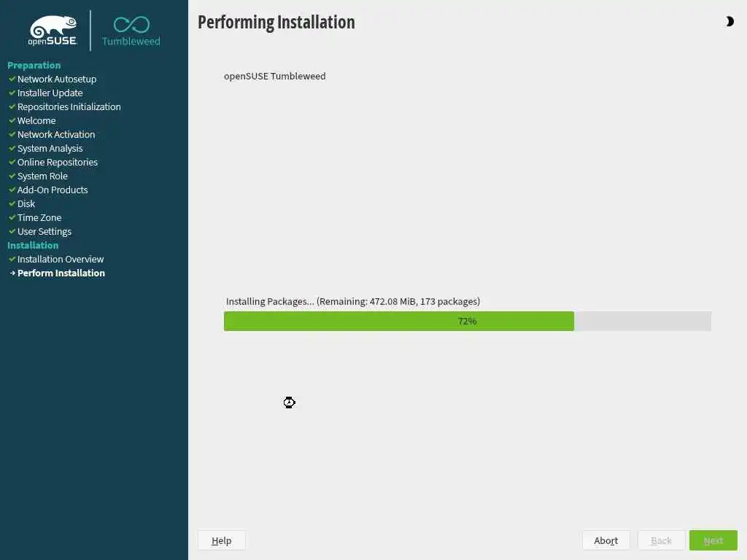The image size is (747, 560).
Task: Click the Installation section heading
Action: 33,245
